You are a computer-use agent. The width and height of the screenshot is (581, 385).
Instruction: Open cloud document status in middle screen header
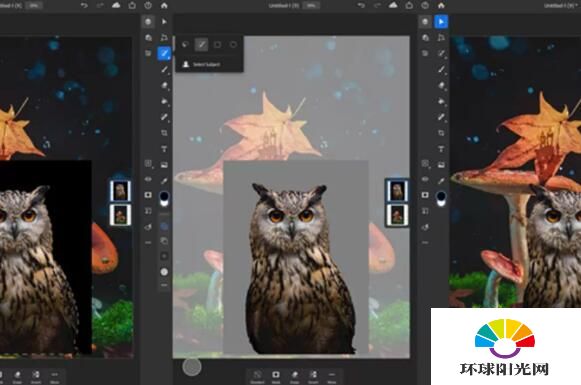click(x=393, y=5)
